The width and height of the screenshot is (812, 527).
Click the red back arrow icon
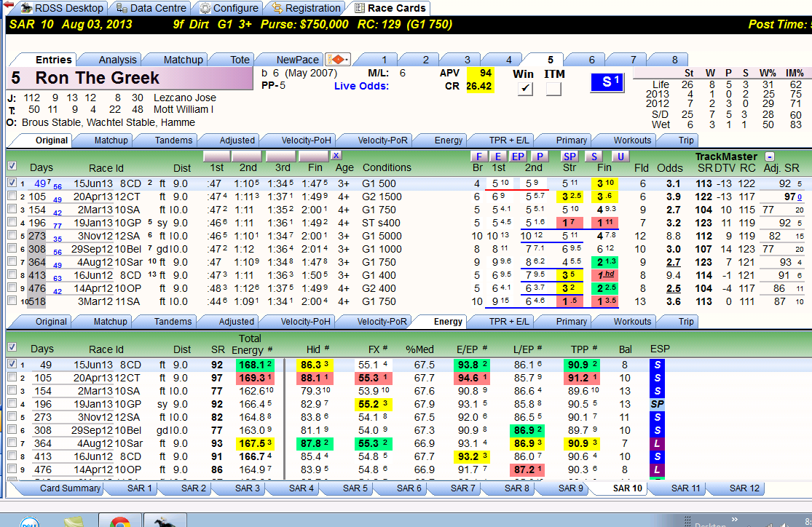click(x=8, y=4)
